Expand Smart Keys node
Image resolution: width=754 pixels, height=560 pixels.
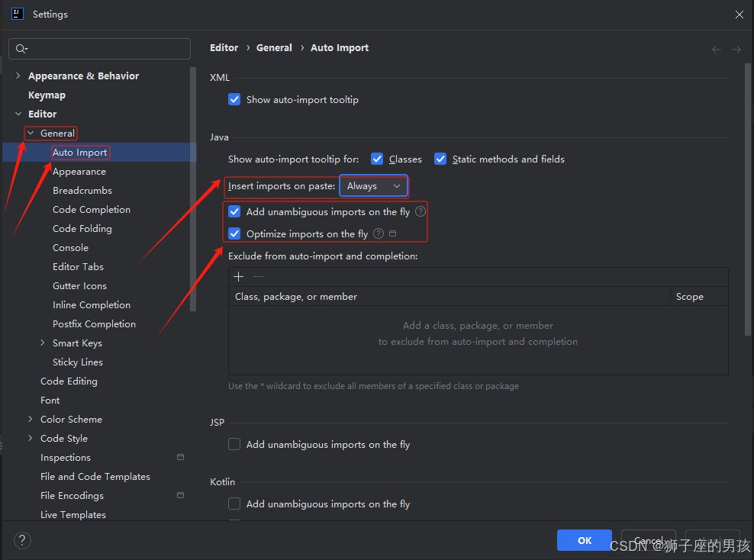click(42, 343)
